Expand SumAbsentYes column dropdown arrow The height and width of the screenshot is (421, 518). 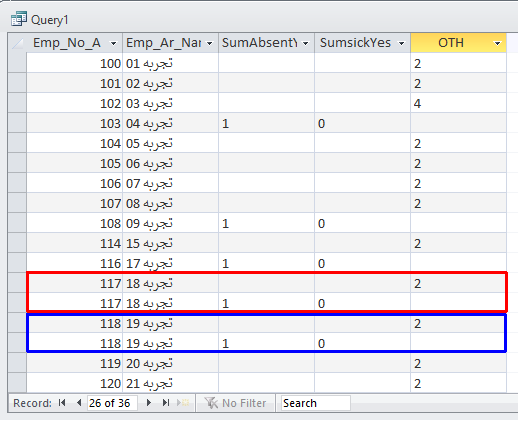point(305,43)
